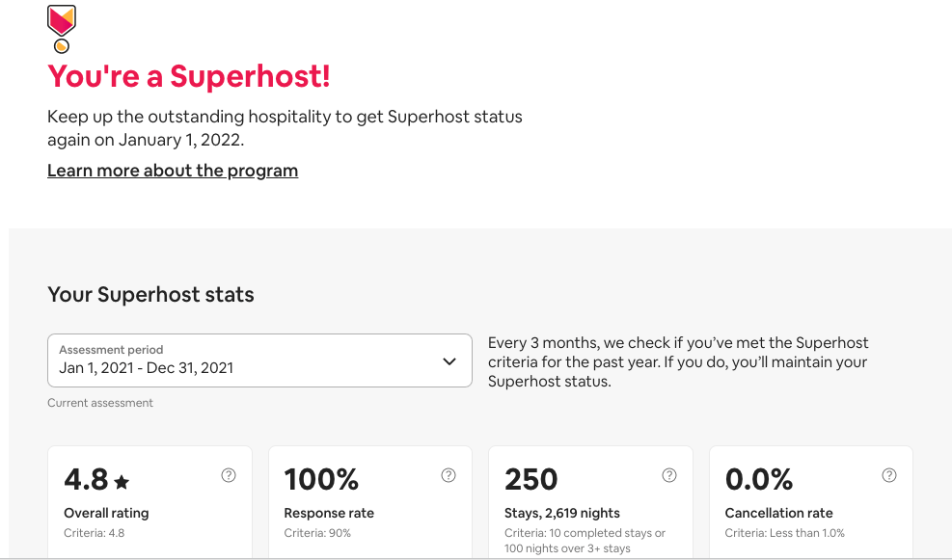Select the Response rate stat card
Screen dimensions: 952x560
pos(369,501)
